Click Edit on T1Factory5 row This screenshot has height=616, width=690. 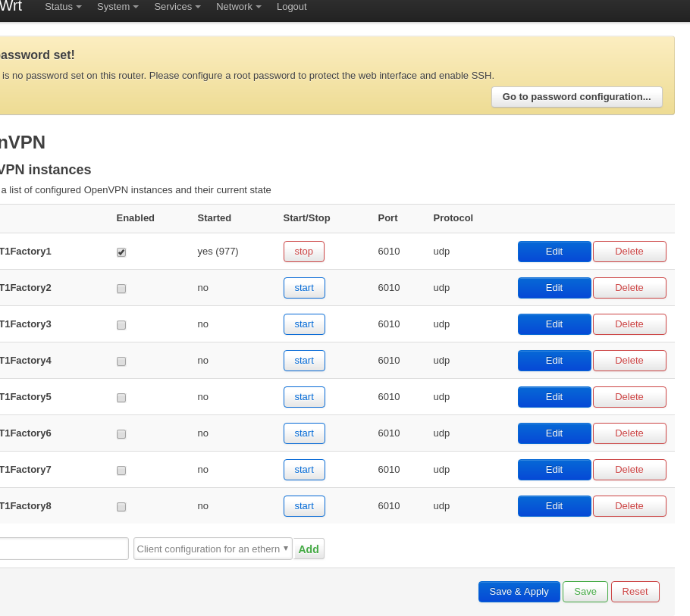[x=554, y=397]
